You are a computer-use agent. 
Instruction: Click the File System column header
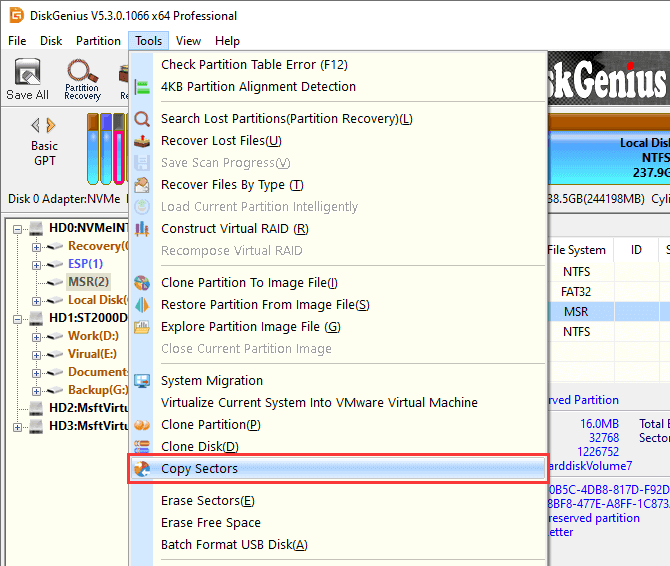[576, 250]
